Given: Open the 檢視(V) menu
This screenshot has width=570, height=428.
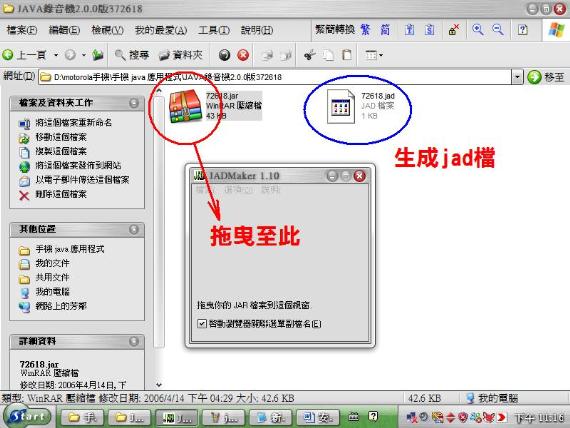Looking at the screenshot, I should 107,30.
